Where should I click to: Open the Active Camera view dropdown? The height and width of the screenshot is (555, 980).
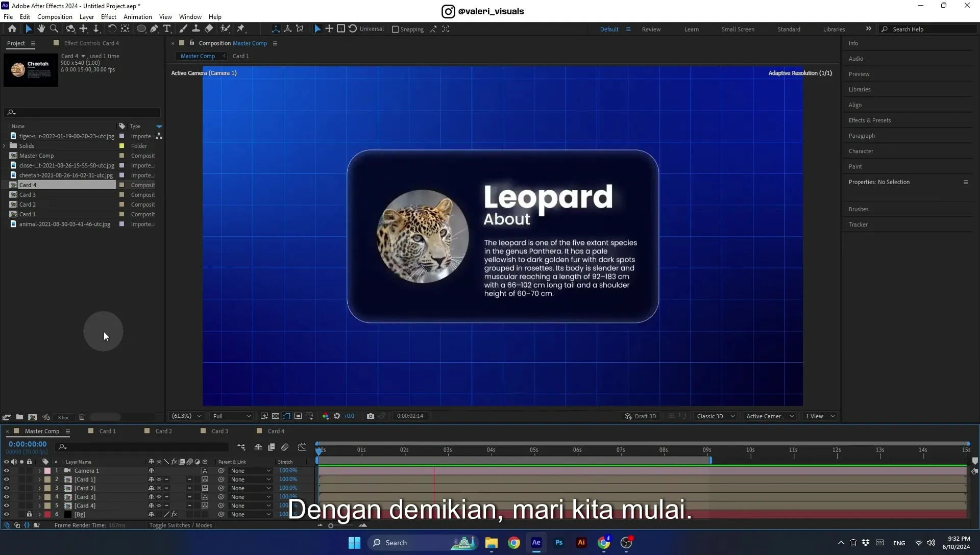(770, 416)
